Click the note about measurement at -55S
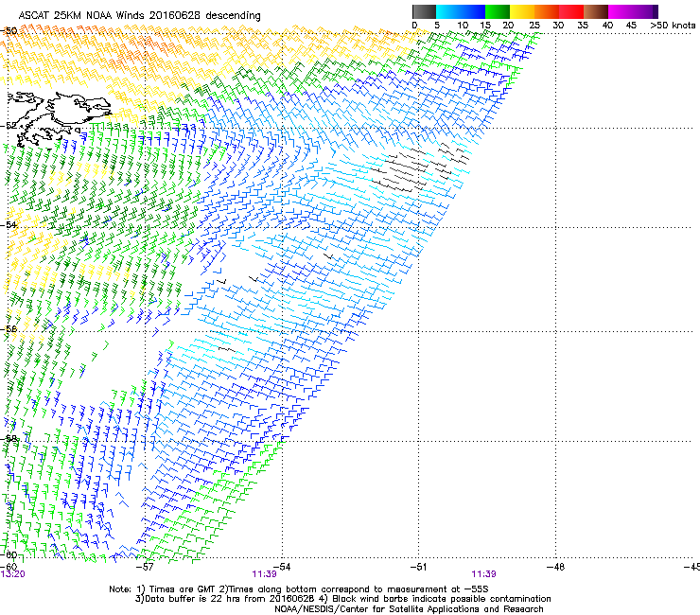Viewport: 700px width, 615px height. click(354, 589)
